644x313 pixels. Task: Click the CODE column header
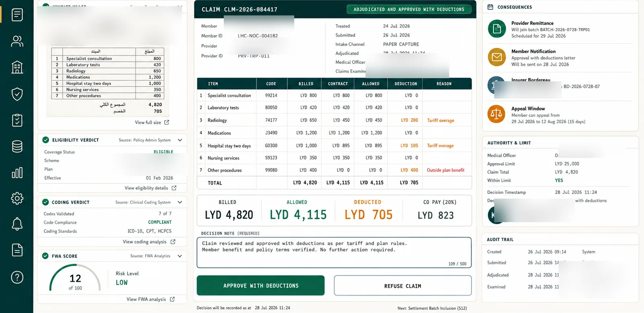click(271, 84)
